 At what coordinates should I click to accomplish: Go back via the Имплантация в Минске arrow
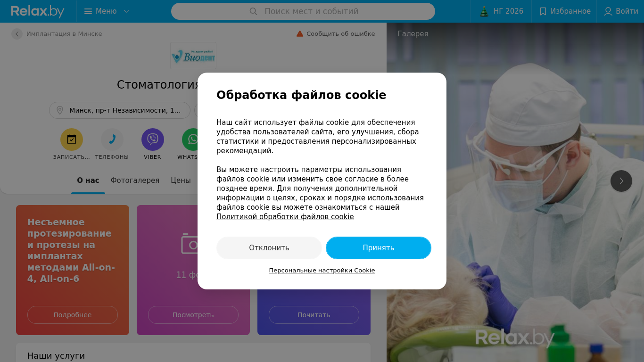click(x=17, y=34)
